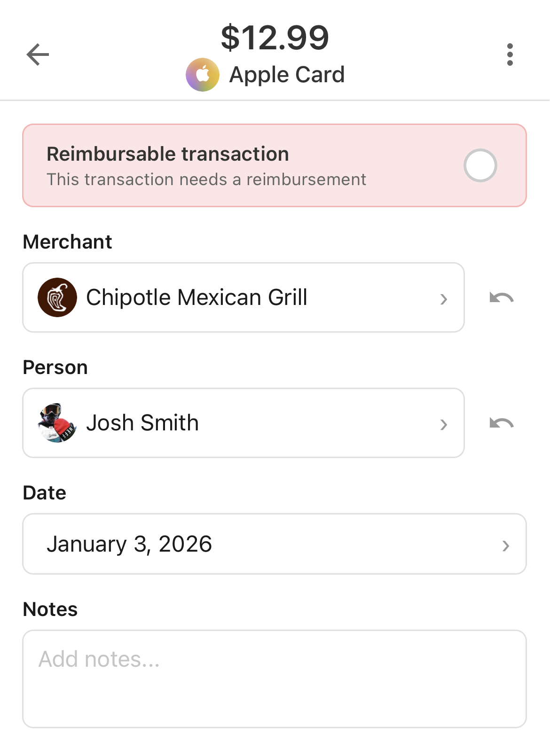Image resolution: width=550 pixels, height=756 pixels.
Task: Open the Josh Smith person selector
Action: [235, 423]
